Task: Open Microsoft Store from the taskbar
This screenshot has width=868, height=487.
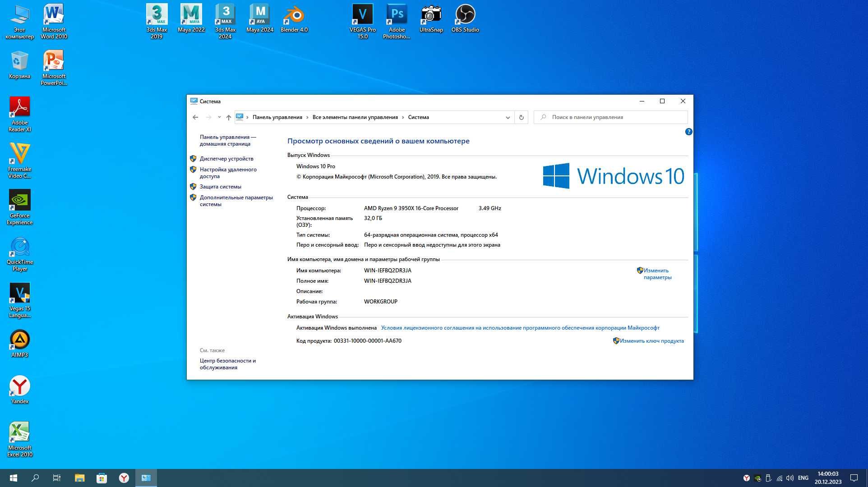Action: point(102,478)
